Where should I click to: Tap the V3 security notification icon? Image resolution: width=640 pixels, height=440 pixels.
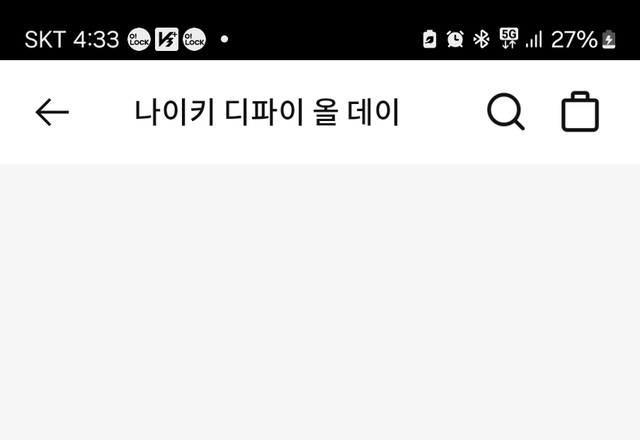167,40
